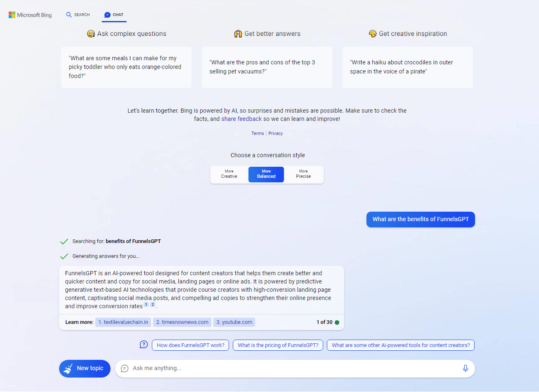Start a New topic
This screenshot has width=539, height=392.
tap(85, 368)
